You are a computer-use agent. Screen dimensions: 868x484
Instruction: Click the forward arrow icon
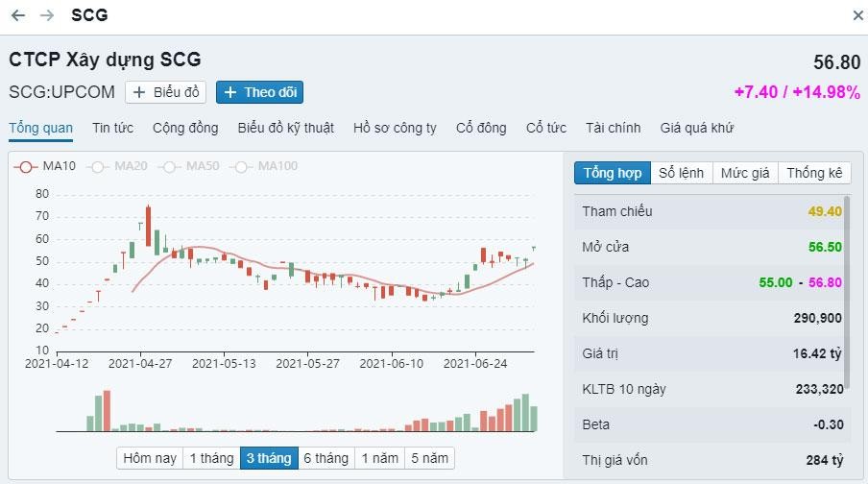pyautogui.click(x=47, y=15)
